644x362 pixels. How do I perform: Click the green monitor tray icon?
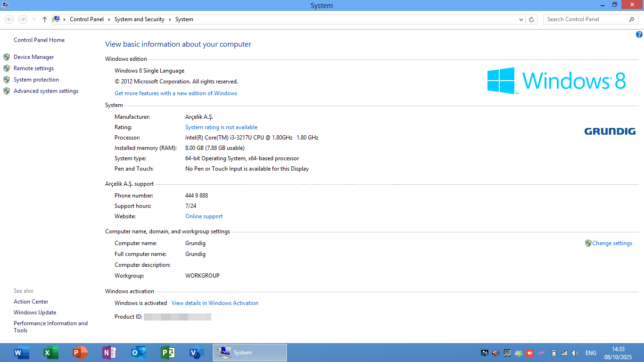pos(507,353)
